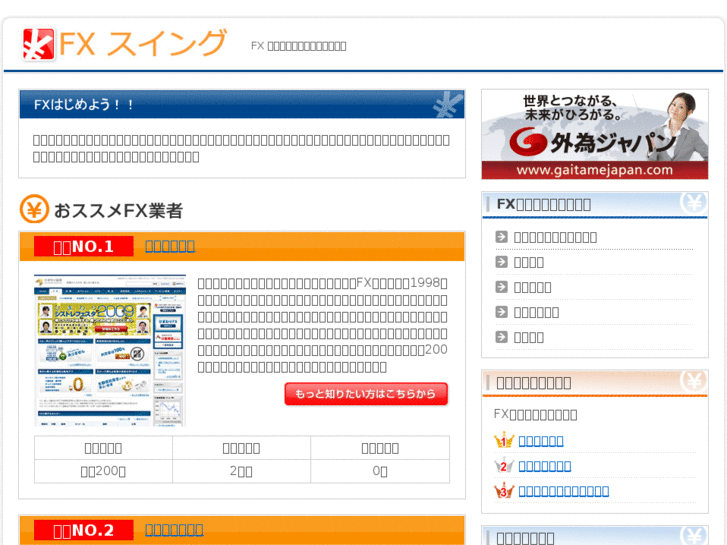Open the broker link next to NO.2 badge
Viewport: 727px width, 545px height.
pos(174,530)
